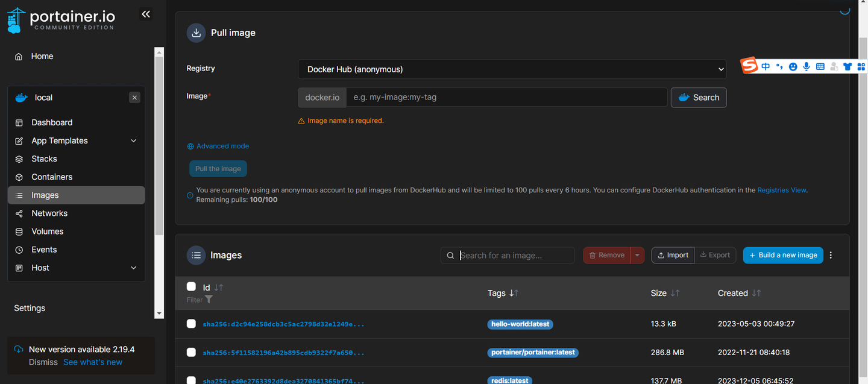This screenshot has height=384, width=868.
Task: Tick the portainer/portainer:latest image checkbox
Action: coord(192,352)
